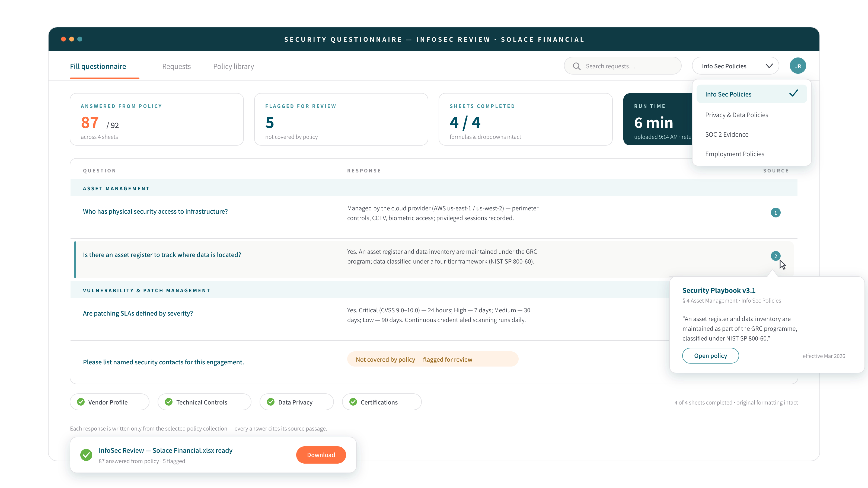This screenshot has height=488, width=868.
Task: Click the Response column header
Action: point(364,171)
